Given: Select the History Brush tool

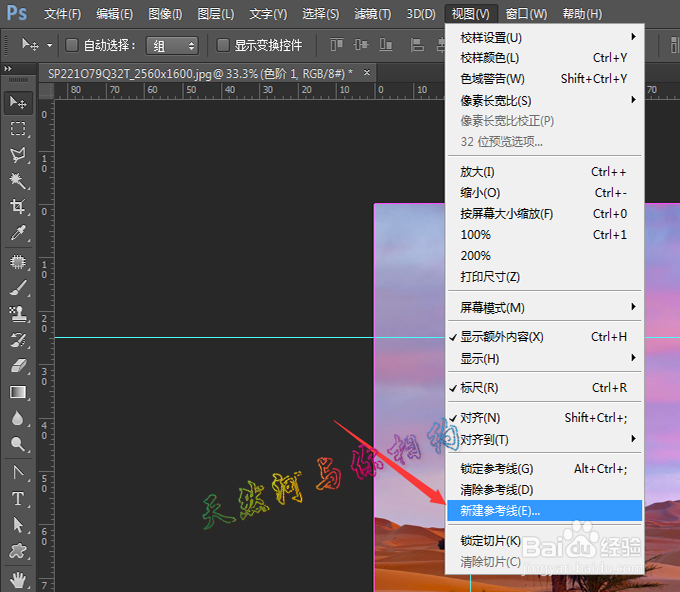Looking at the screenshot, I should [18, 340].
